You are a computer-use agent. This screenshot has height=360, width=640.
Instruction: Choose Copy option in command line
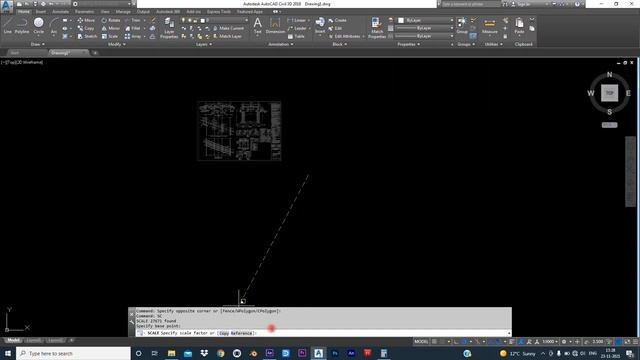[224, 333]
